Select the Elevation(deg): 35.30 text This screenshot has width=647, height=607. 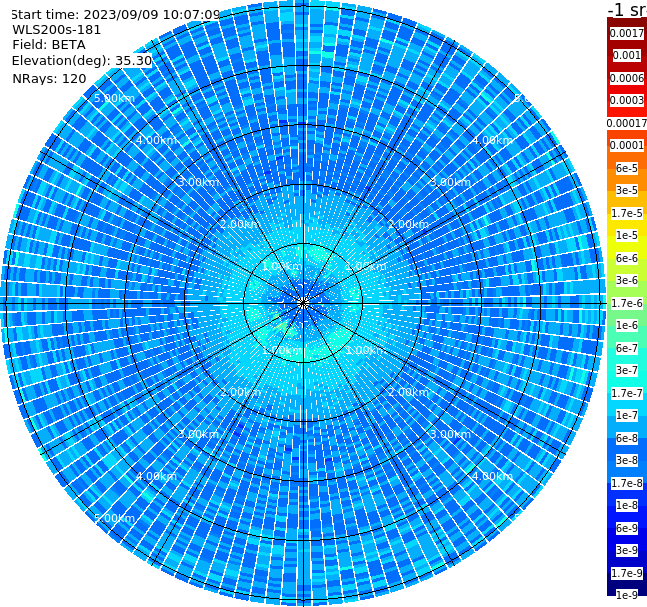pyautogui.click(x=82, y=61)
